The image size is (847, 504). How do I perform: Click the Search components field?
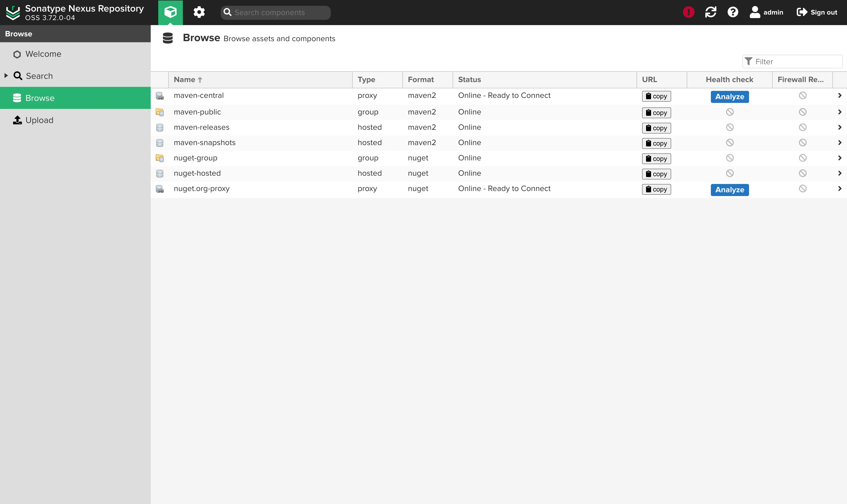(x=276, y=13)
